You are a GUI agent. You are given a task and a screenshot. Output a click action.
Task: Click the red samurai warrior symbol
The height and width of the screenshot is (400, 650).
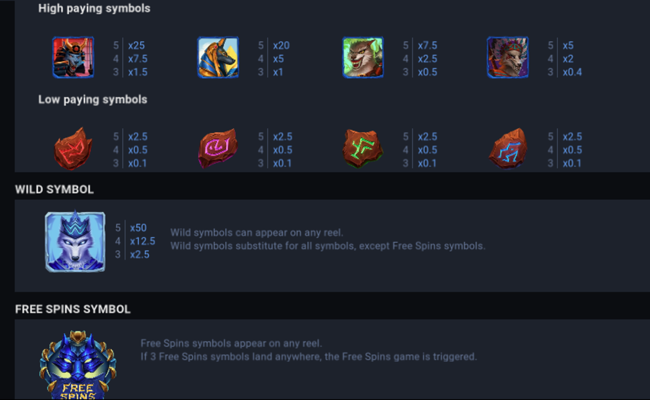click(73, 58)
